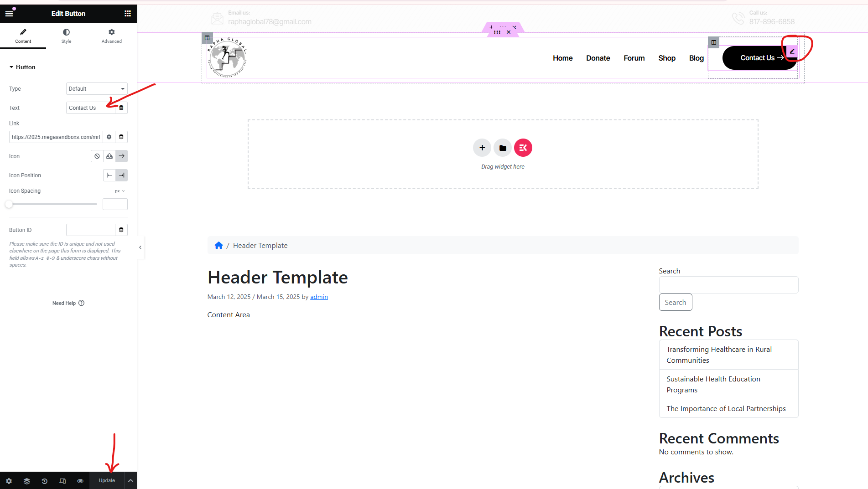Open the Elementor hamburger menu

(x=9, y=14)
